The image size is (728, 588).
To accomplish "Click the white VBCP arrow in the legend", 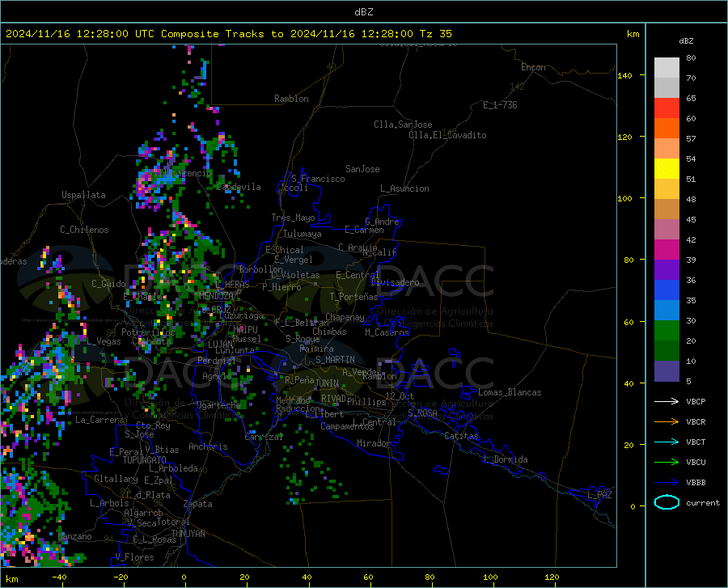I will [667, 401].
